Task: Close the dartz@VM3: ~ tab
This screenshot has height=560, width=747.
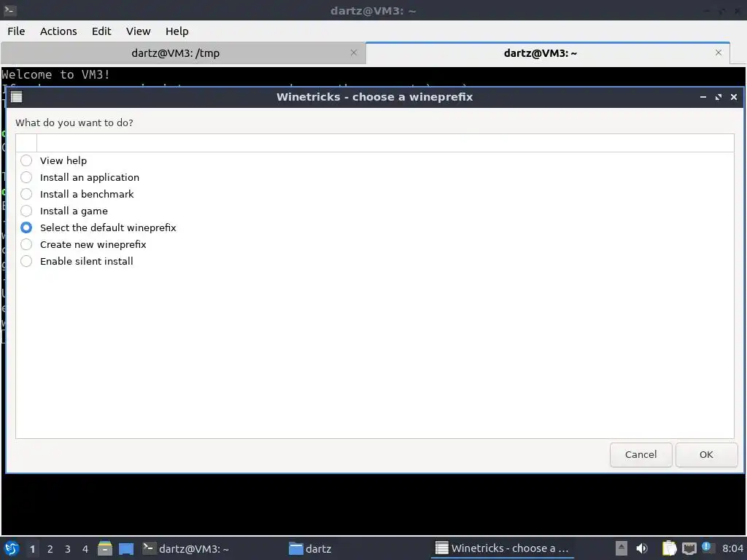Action: point(719,52)
